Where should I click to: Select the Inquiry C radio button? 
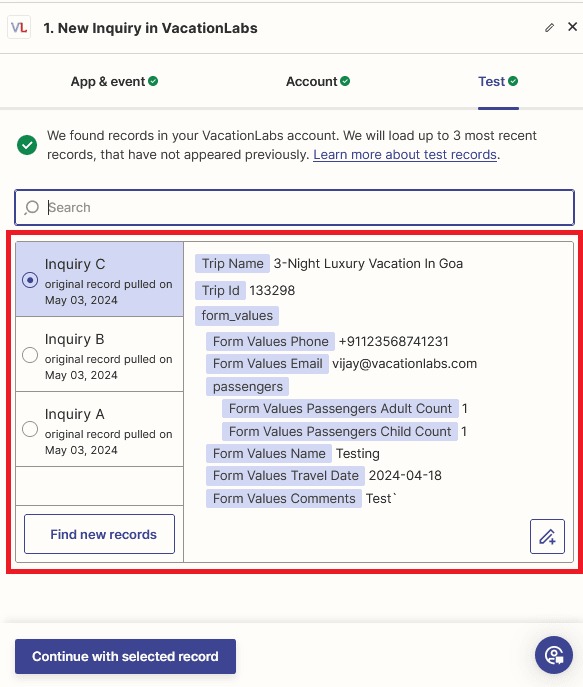tap(30, 280)
